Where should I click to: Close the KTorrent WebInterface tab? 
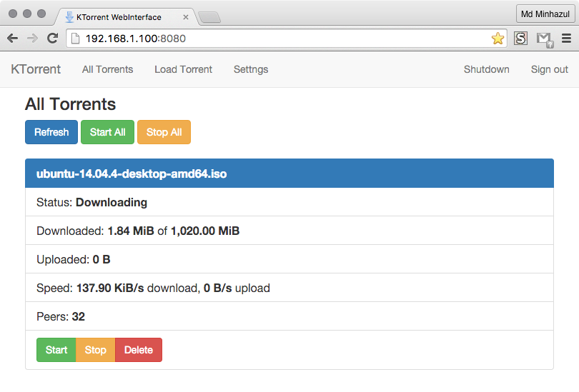[186, 17]
